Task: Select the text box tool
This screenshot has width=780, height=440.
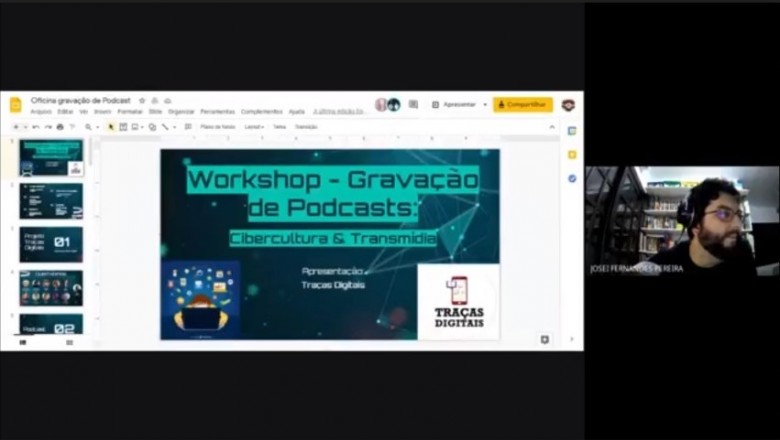Action: (123, 127)
